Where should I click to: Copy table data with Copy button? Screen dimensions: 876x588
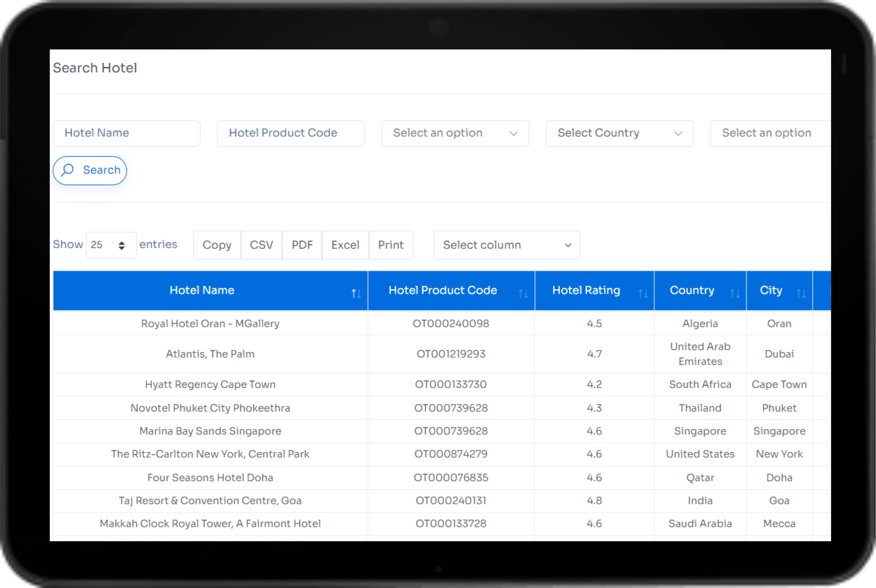217,245
